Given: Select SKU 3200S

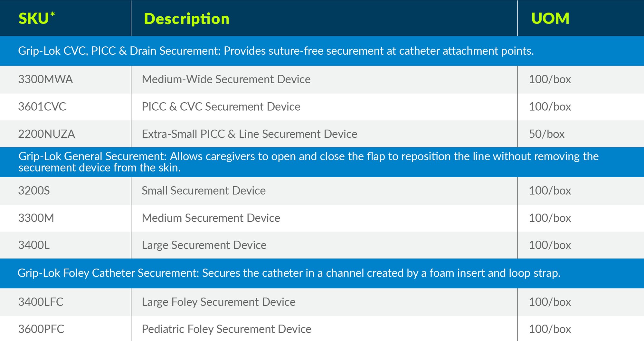Looking at the screenshot, I should click(34, 190).
